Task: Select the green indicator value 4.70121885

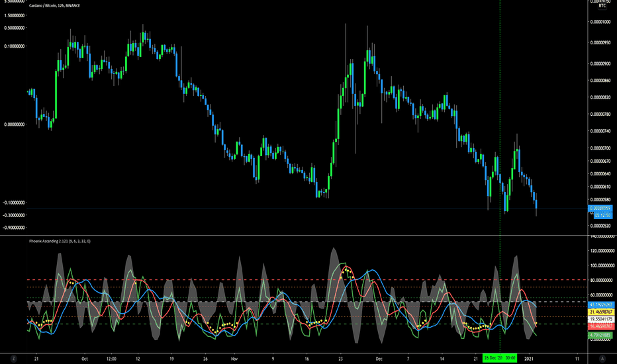Action: 600,336
